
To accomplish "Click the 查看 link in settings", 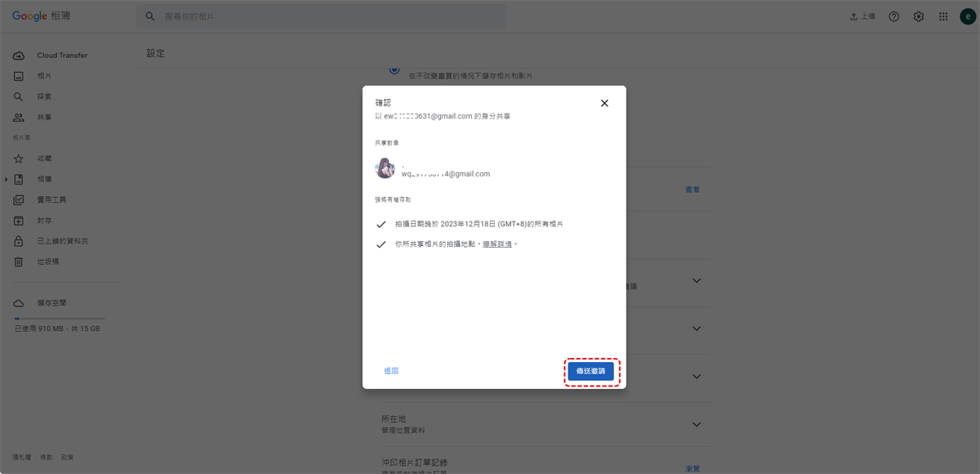I will point(693,190).
